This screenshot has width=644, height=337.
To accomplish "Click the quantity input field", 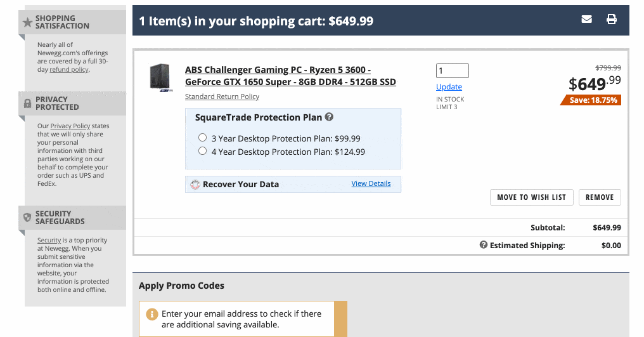I will coord(452,71).
